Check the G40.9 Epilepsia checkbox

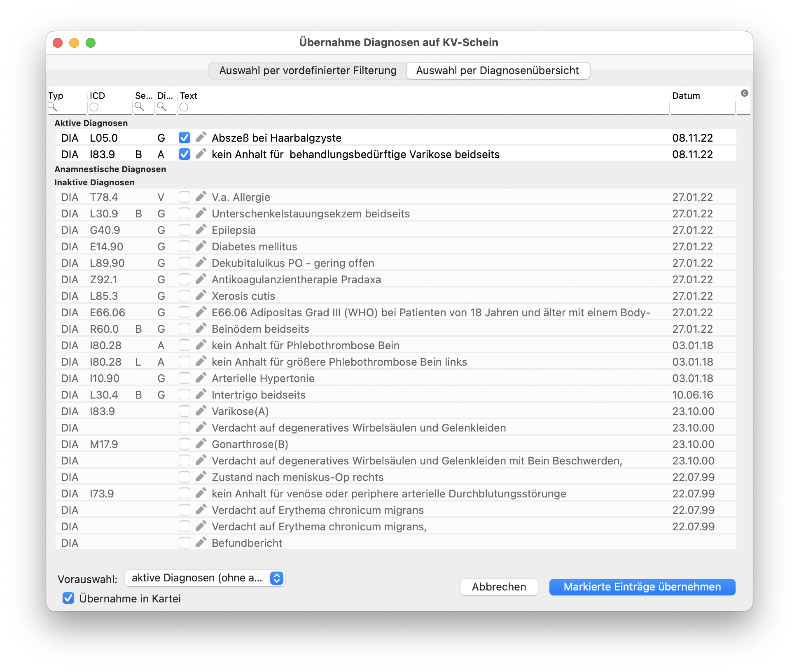coord(185,230)
